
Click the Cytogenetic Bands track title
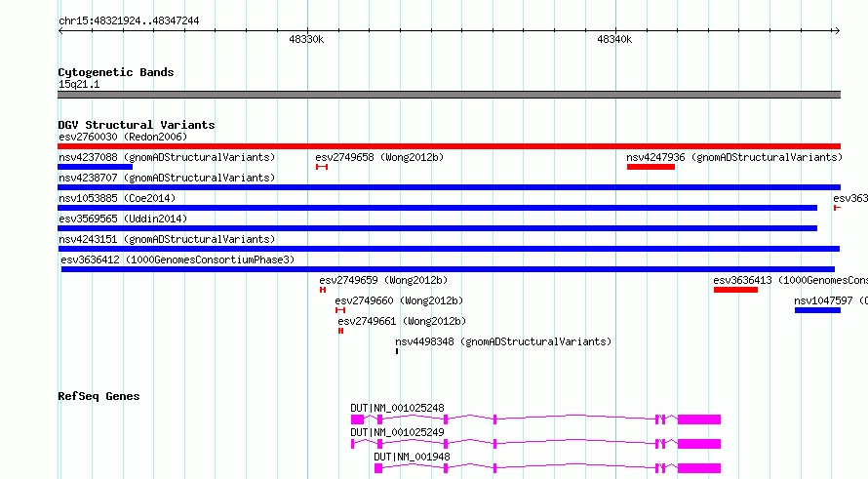(116, 72)
